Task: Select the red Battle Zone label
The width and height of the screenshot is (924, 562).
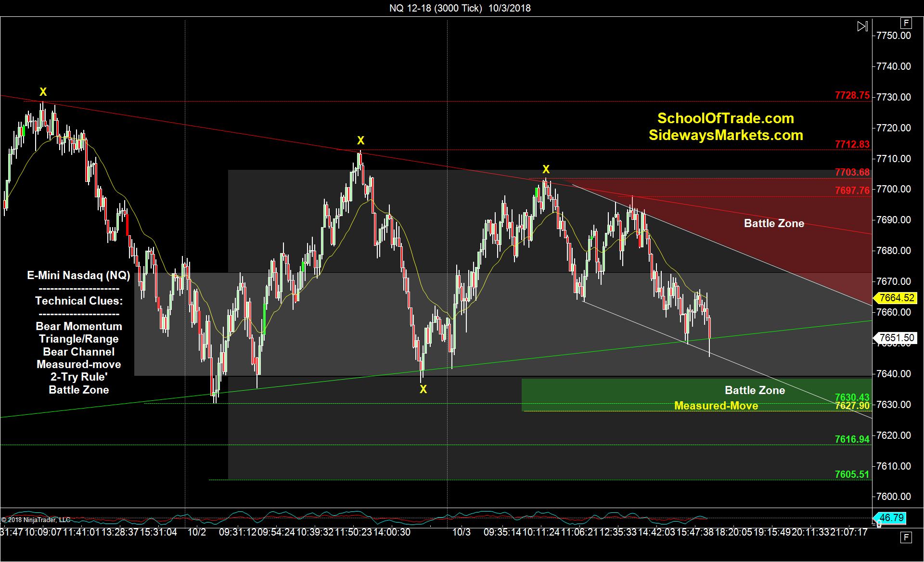Action: click(774, 223)
